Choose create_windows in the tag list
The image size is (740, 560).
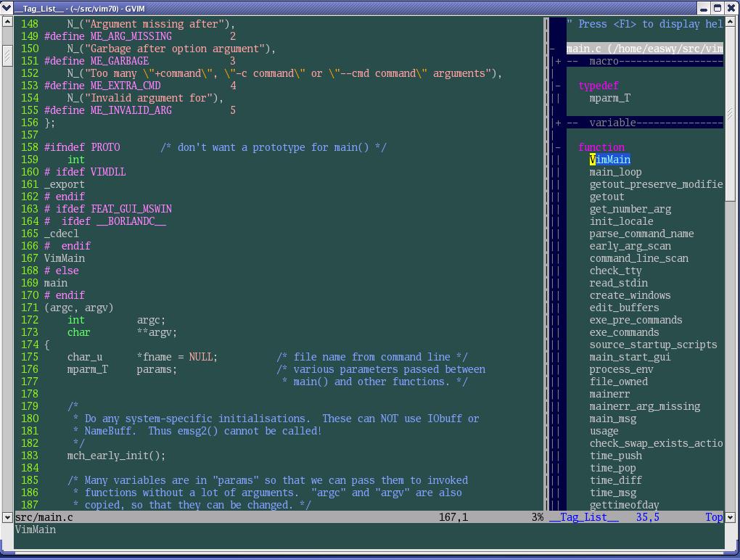point(630,295)
